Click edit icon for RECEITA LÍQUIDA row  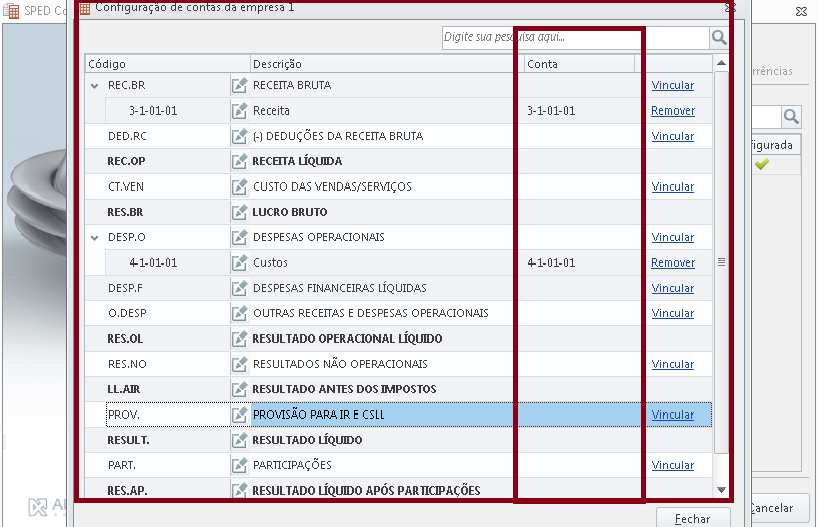239,161
